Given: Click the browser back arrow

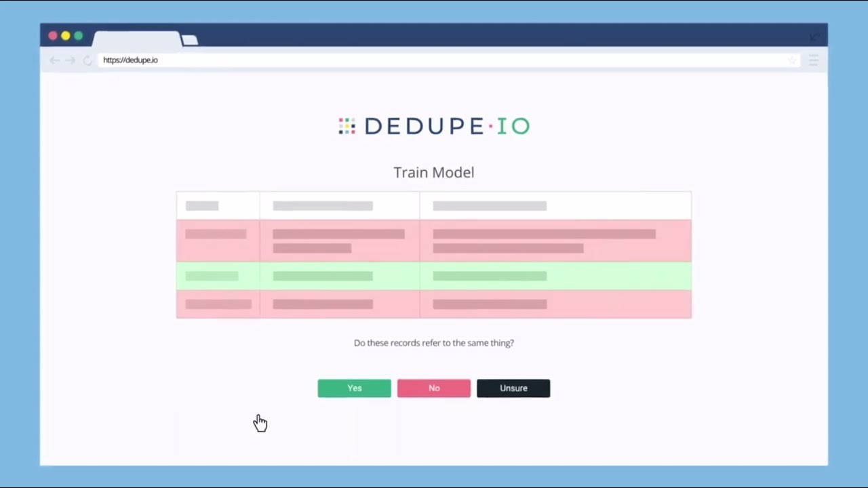Looking at the screenshot, I should pos(54,60).
